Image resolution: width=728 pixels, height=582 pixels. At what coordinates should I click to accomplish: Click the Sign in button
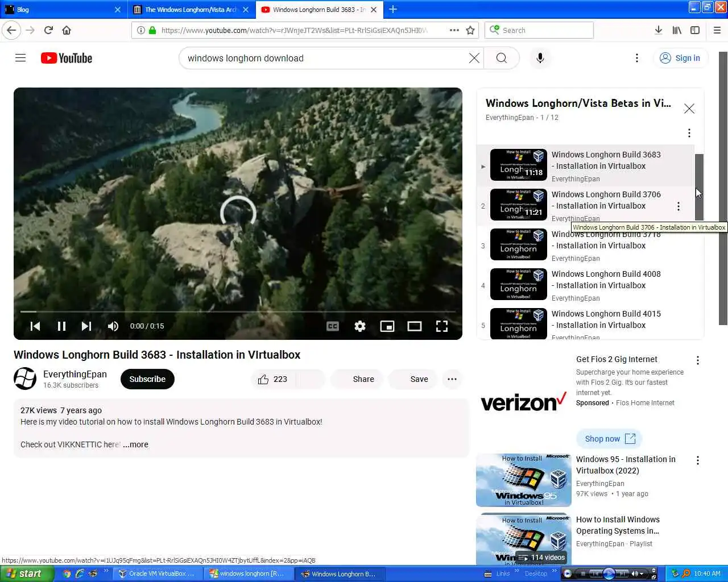pyautogui.click(x=680, y=58)
